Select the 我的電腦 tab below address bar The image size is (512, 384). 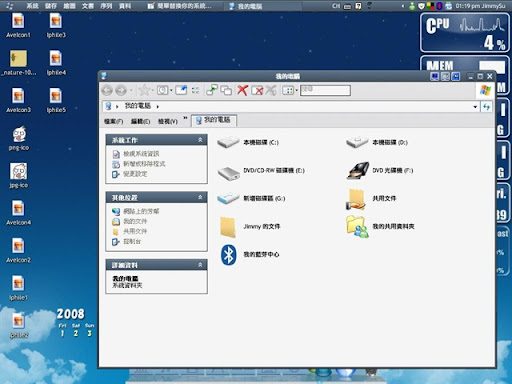click(x=214, y=120)
